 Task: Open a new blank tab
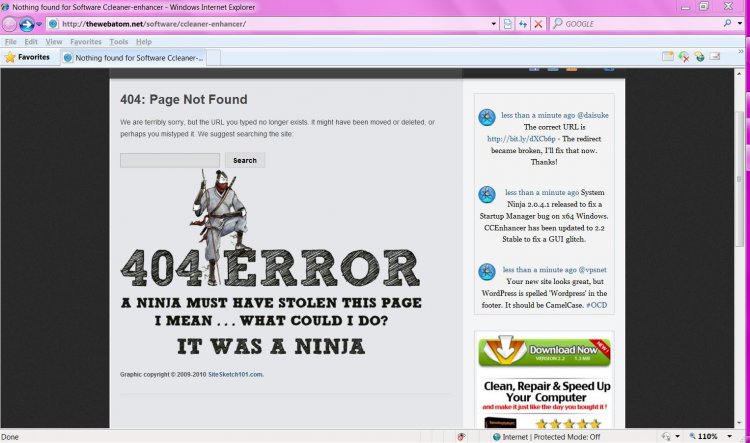(x=213, y=57)
